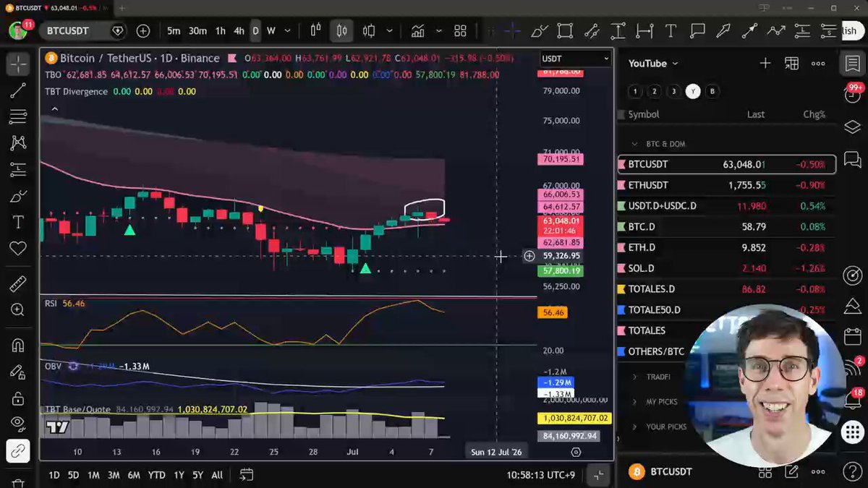Select BTC.D row in the watchlist
Screen dimensions: 868x488
[726, 227]
